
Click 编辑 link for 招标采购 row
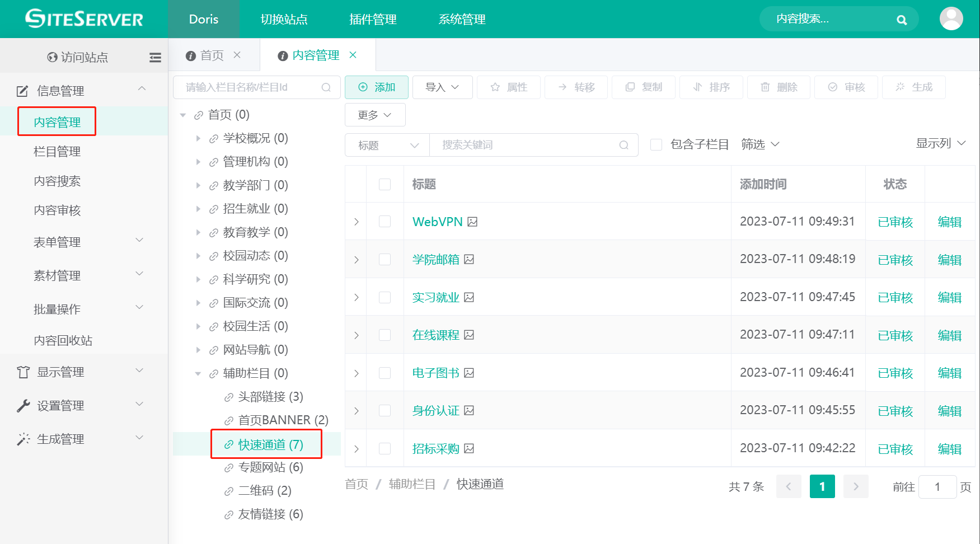(x=949, y=449)
